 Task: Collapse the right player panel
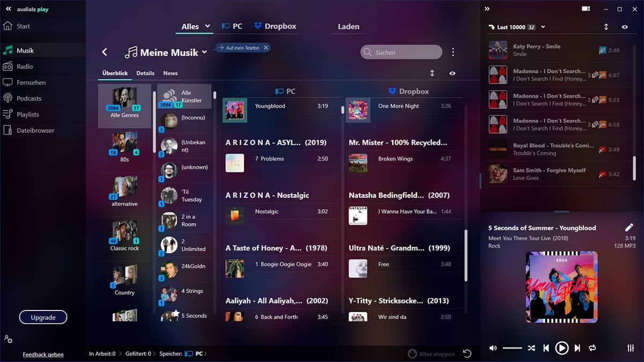(487, 9)
